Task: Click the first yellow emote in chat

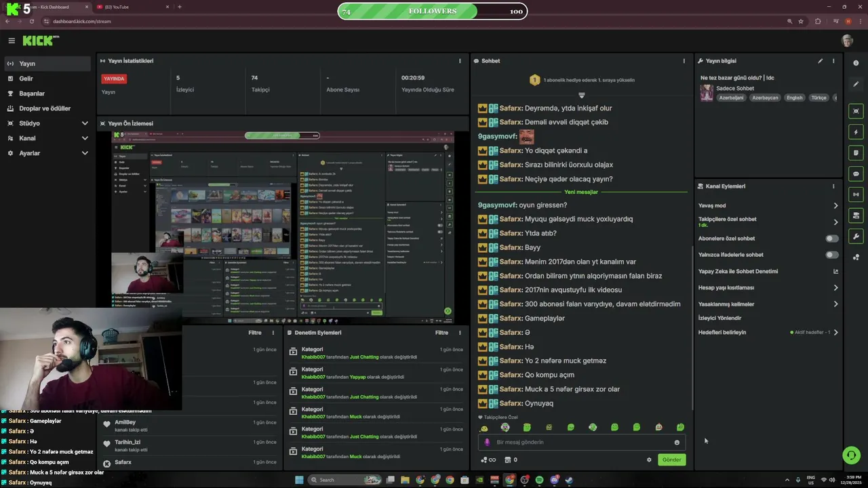Action: point(484,428)
